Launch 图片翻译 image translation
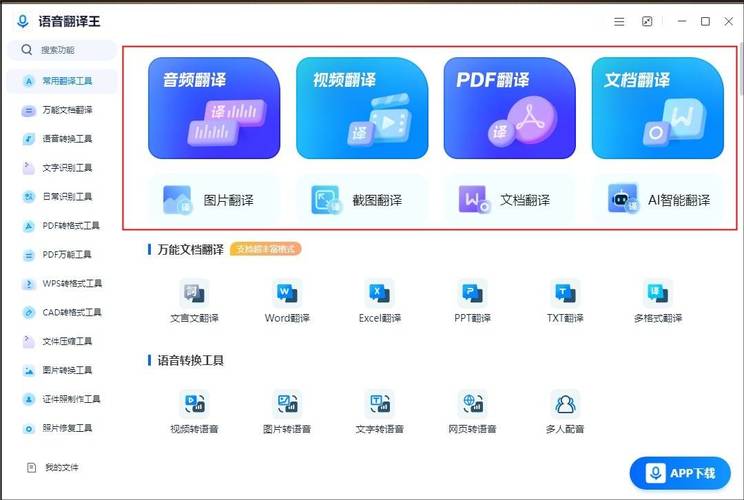The width and height of the screenshot is (744, 500). coord(214,200)
